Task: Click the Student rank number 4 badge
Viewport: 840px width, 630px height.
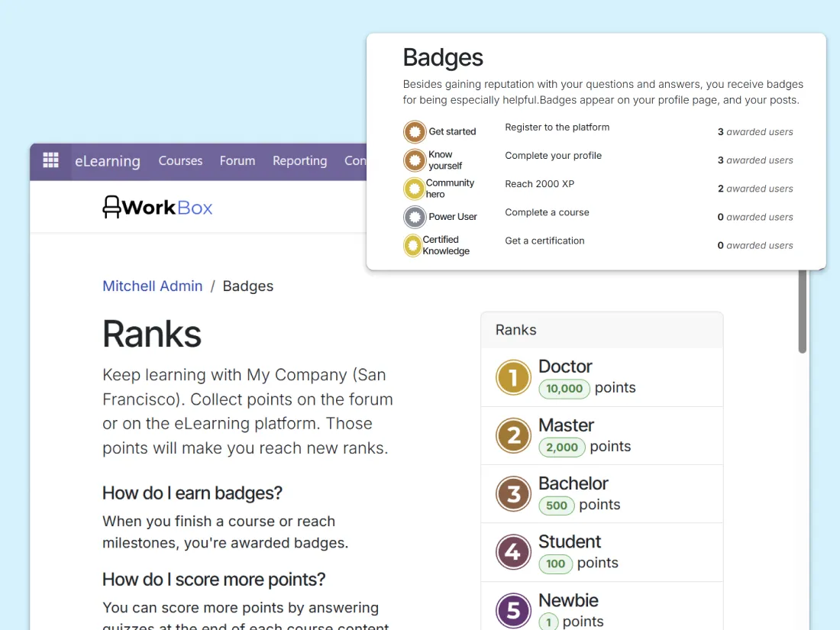Action: (x=513, y=552)
